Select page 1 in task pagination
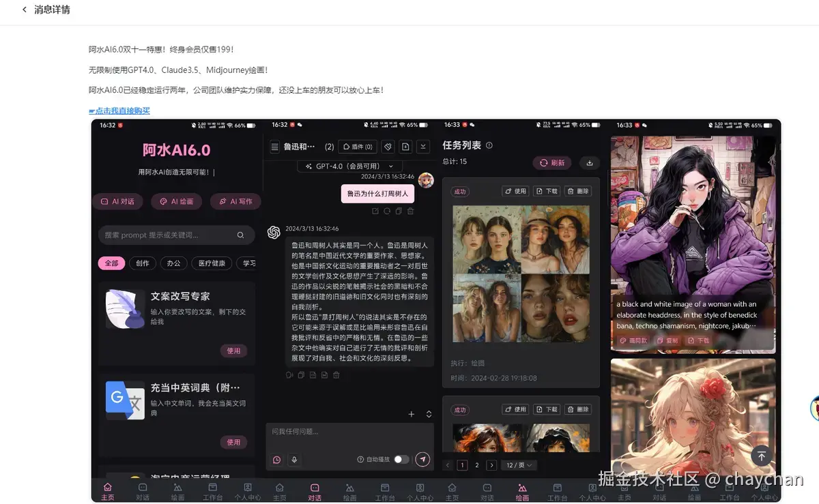 [x=462, y=465]
